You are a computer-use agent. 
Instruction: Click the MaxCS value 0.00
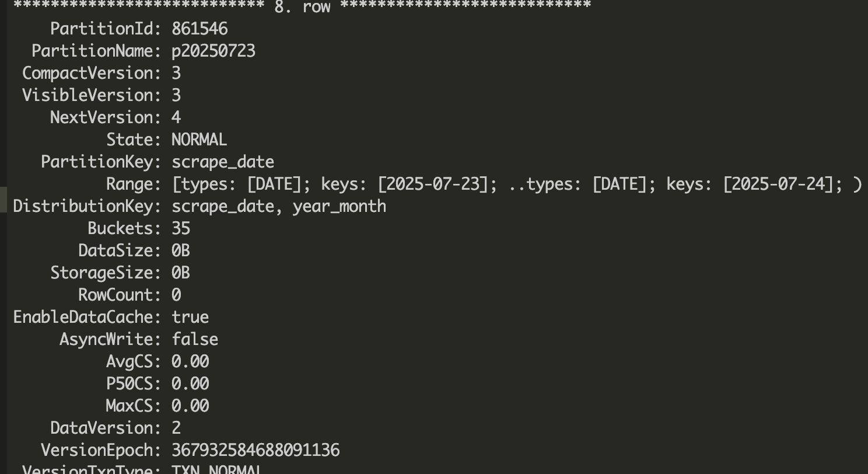tap(190, 406)
